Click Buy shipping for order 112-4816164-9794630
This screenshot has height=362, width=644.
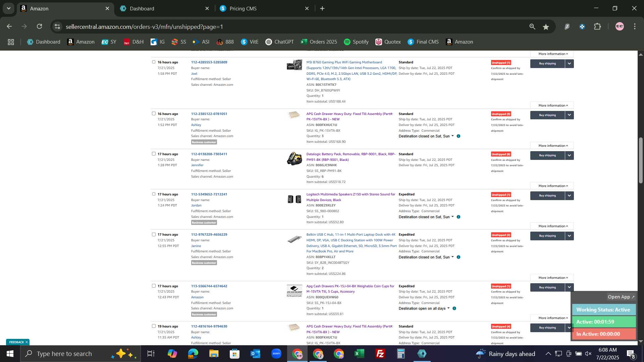pos(547,327)
